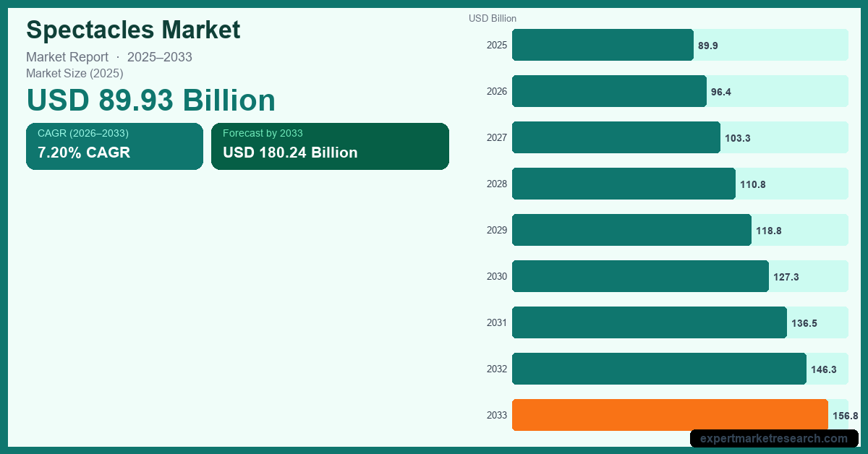Click the 156.8 value label
The image size is (868, 454).
click(x=845, y=416)
